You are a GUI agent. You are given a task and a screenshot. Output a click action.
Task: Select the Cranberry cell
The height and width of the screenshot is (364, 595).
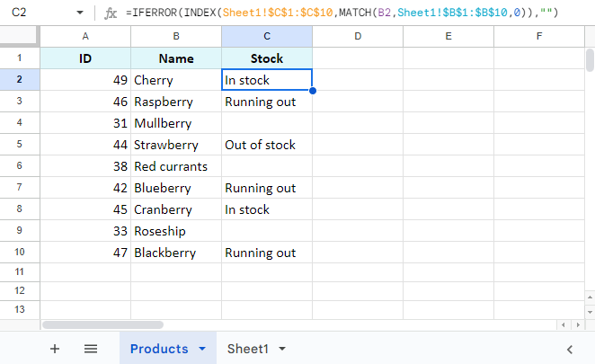(x=176, y=209)
